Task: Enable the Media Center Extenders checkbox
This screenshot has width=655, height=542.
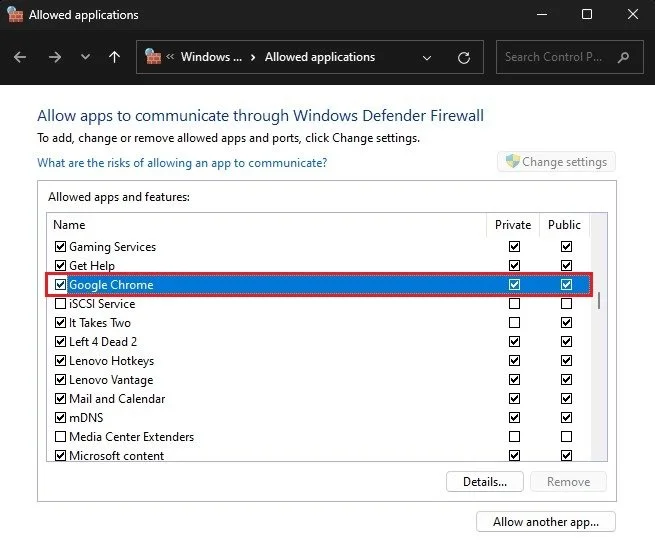Action: coord(60,437)
